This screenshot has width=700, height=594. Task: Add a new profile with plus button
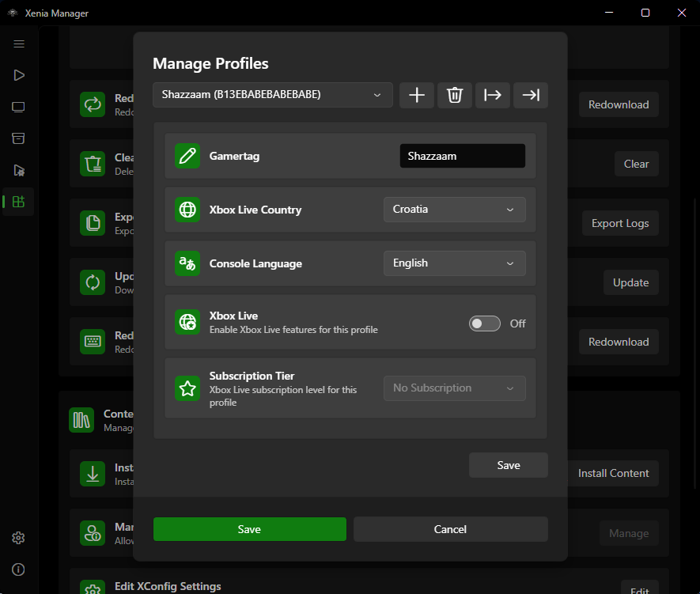pos(417,95)
